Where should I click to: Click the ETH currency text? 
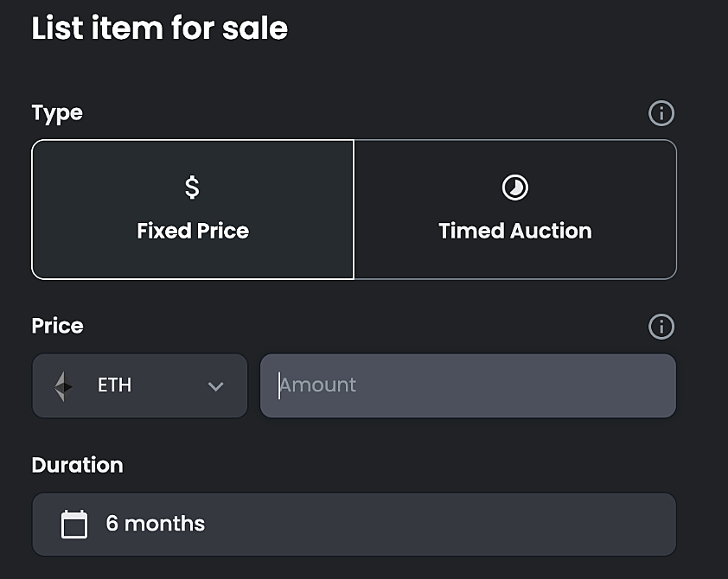[x=115, y=385]
